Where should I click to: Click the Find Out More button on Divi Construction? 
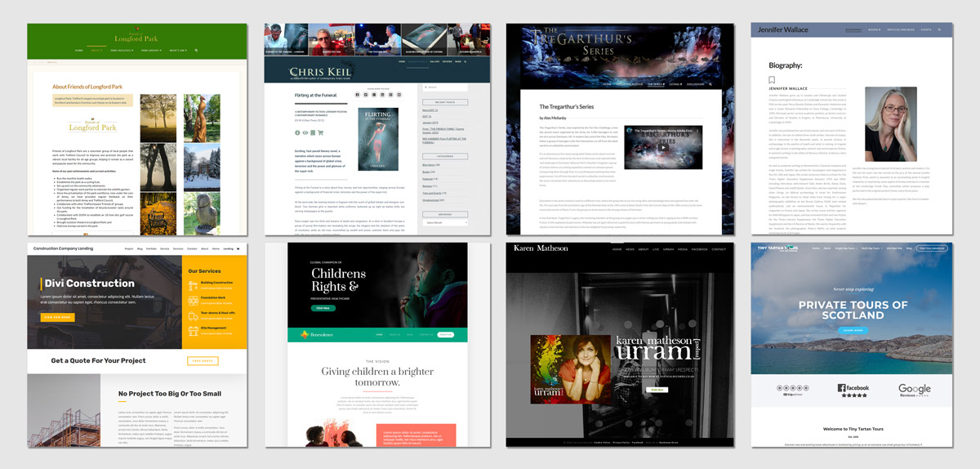point(57,317)
